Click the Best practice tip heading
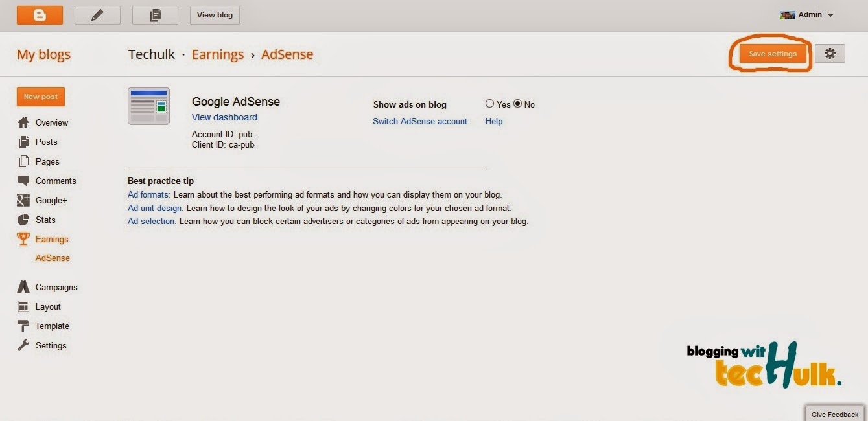 pos(161,181)
